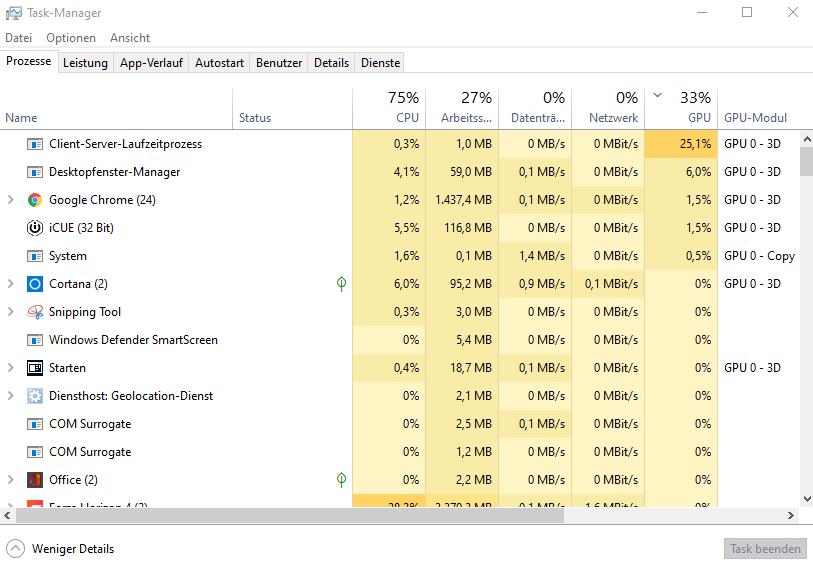Collapse view with Weniger Details arrow icon
Screen dimensions: 813x563
point(16,548)
